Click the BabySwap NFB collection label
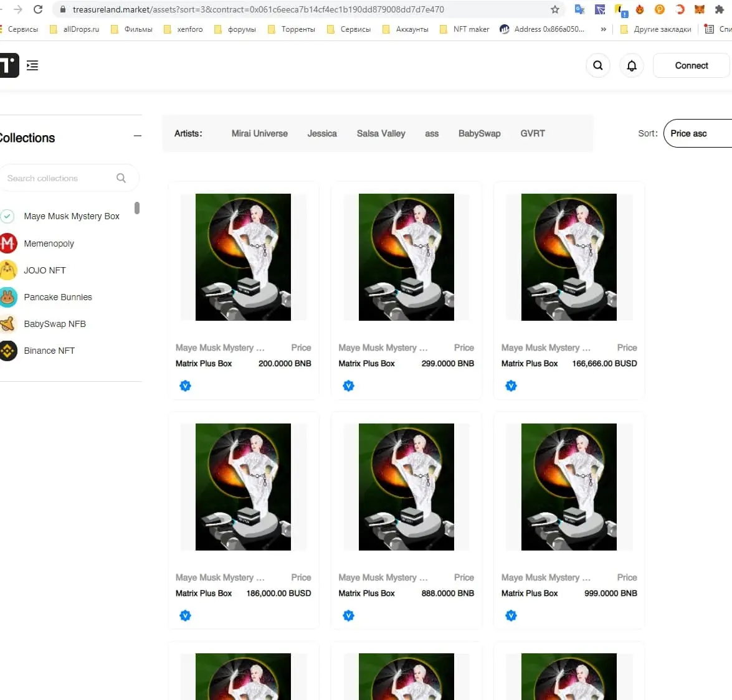 tap(55, 324)
